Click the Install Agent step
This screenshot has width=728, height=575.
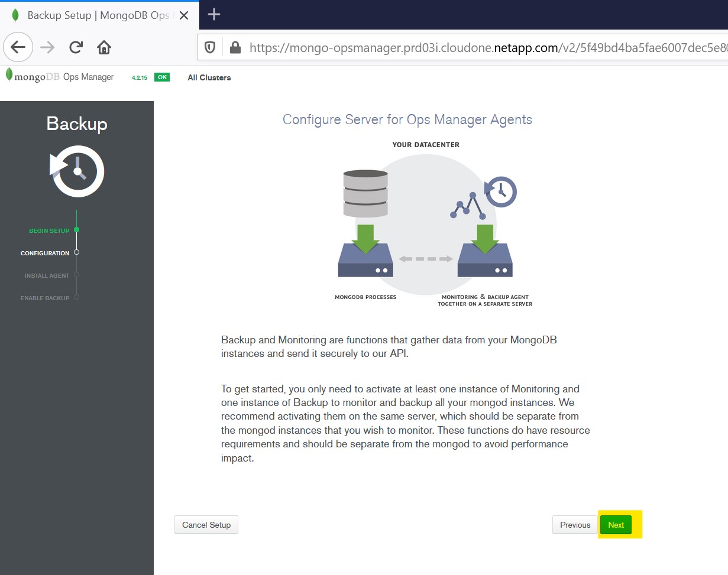[x=47, y=275]
